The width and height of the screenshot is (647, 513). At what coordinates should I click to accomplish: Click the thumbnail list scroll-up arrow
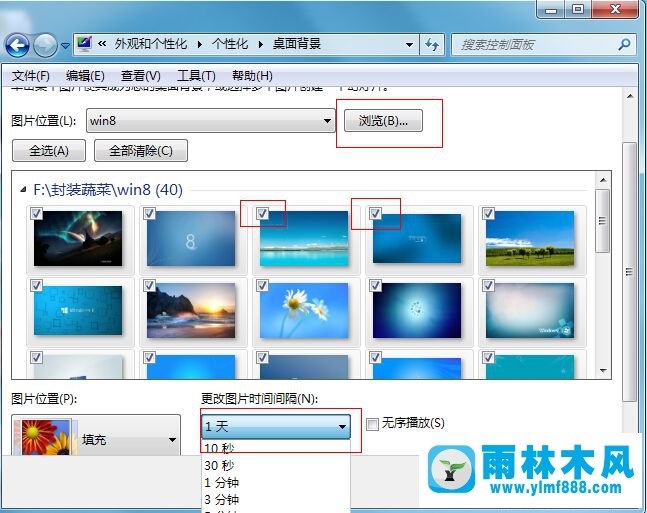pos(603,180)
